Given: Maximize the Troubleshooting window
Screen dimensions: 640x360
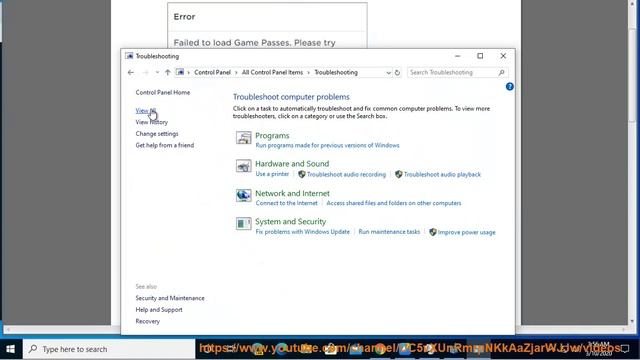Looking at the screenshot, I should (480, 56).
